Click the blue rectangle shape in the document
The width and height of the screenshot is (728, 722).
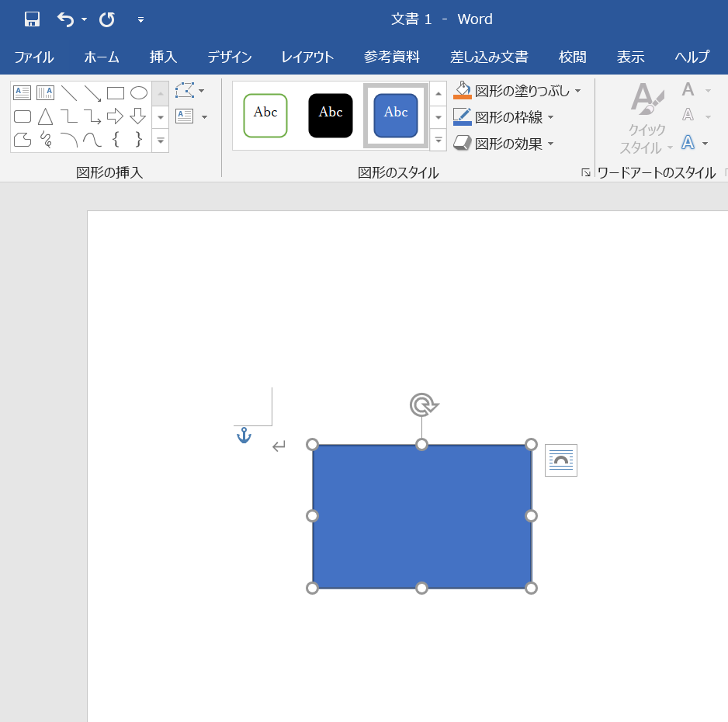coord(422,516)
